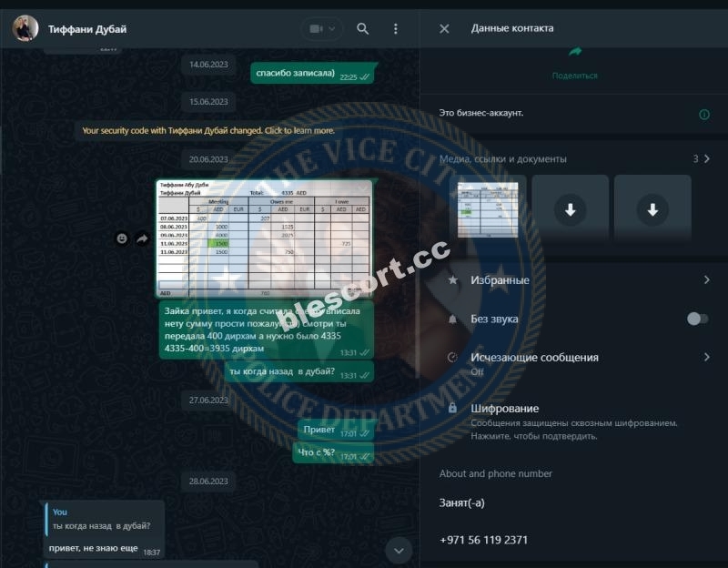Download the second media item
The image size is (728, 568).
[571, 210]
